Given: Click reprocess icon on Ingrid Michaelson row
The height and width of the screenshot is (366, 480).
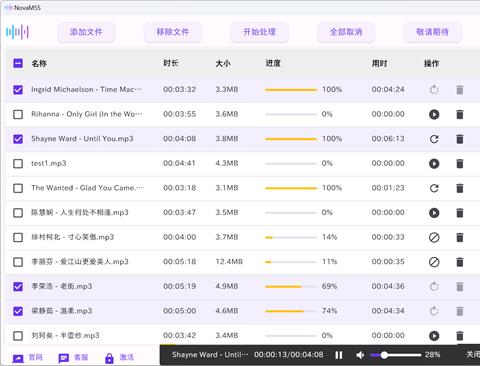Looking at the screenshot, I should click(x=434, y=90).
